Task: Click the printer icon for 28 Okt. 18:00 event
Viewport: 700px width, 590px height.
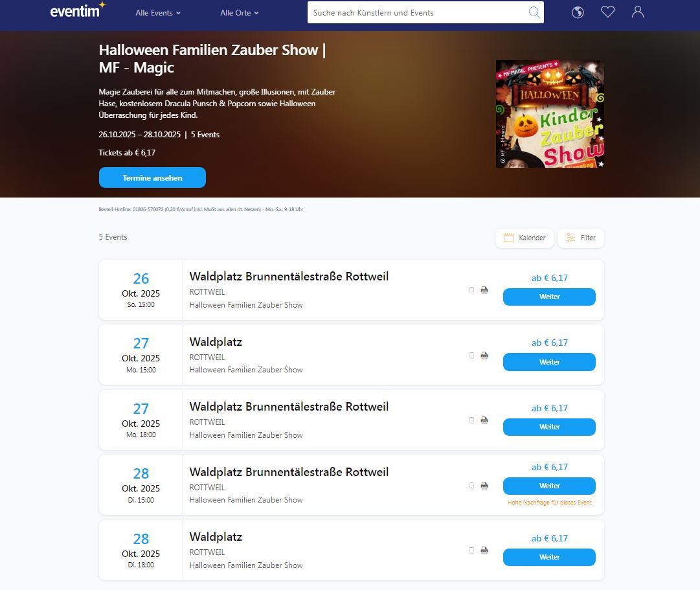Action: pos(484,550)
